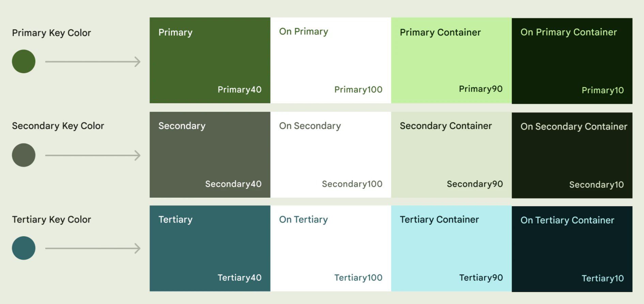Pick the light green Primary Container swatch
Screen dimensions: 644x304
point(451,60)
